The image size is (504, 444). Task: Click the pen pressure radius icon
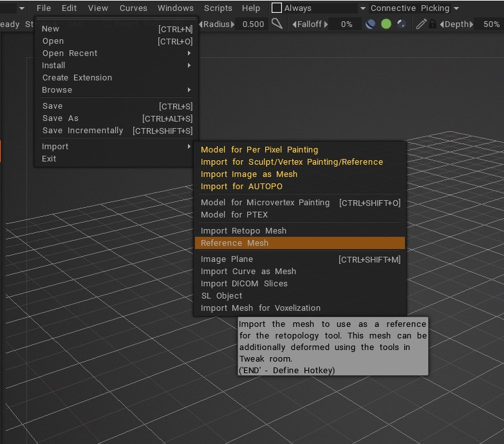277,24
